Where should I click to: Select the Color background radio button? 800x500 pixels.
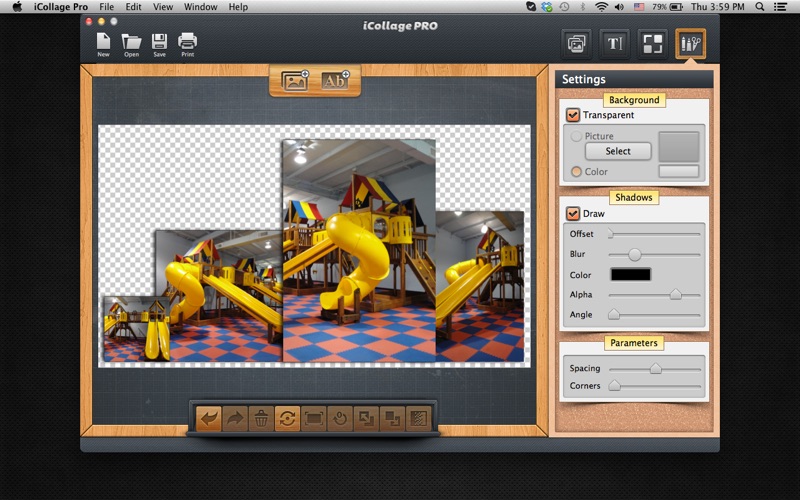tap(576, 172)
